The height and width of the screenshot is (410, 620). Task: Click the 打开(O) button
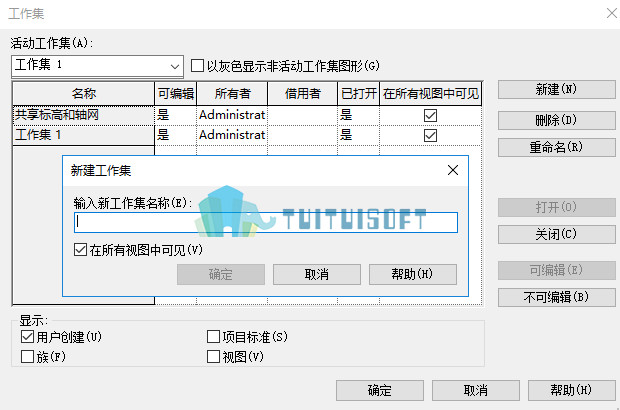(x=557, y=207)
